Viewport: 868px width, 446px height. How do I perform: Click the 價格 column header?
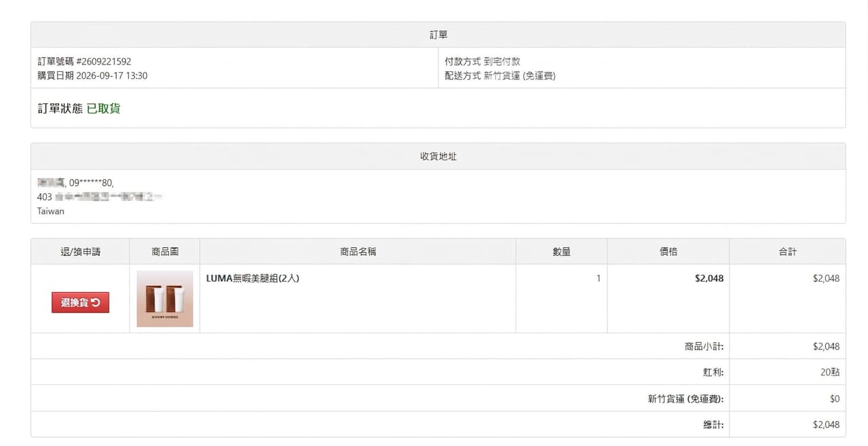[668, 252]
